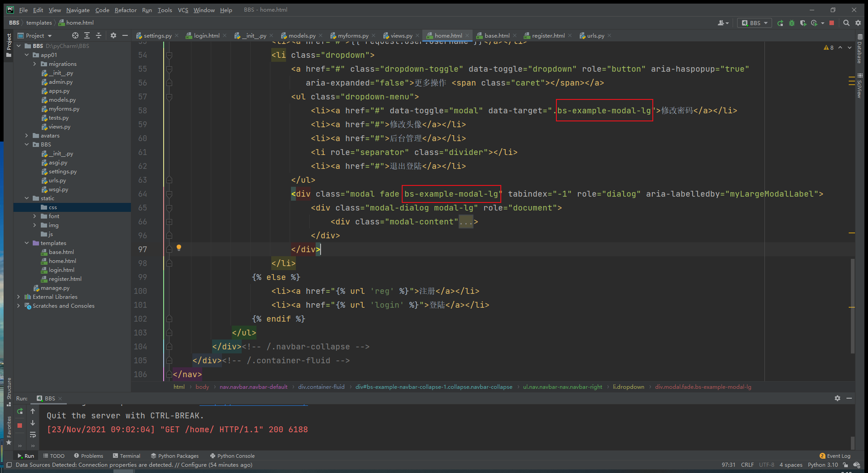Screen dimensions: 868x473
Task: Hide the Project tool window
Action: pyautogui.click(x=125, y=35)
